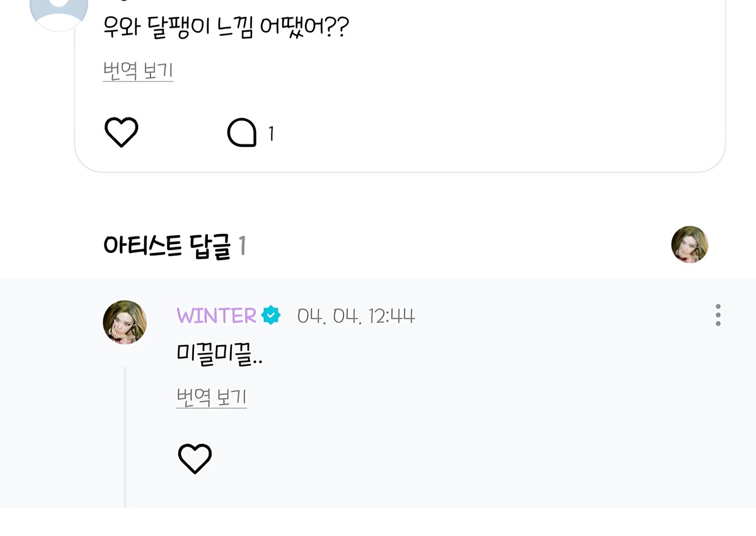
Task: Open WINTER's profile picture in the reply
Action: click(125, 322)
